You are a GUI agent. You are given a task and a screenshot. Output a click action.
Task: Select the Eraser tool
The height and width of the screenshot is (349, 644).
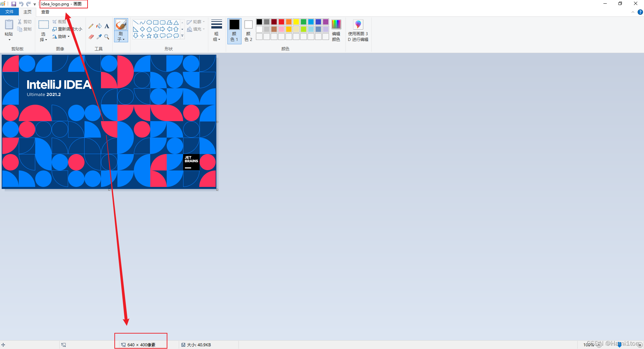coord(91,37)
